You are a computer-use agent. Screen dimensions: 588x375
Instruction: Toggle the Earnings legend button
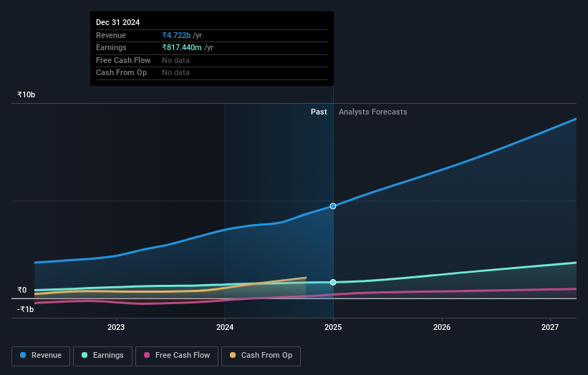click(102, 356)
